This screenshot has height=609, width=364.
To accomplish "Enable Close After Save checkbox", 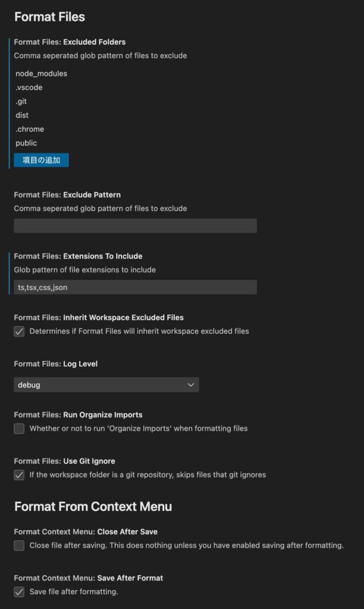I will coord(19,545).
